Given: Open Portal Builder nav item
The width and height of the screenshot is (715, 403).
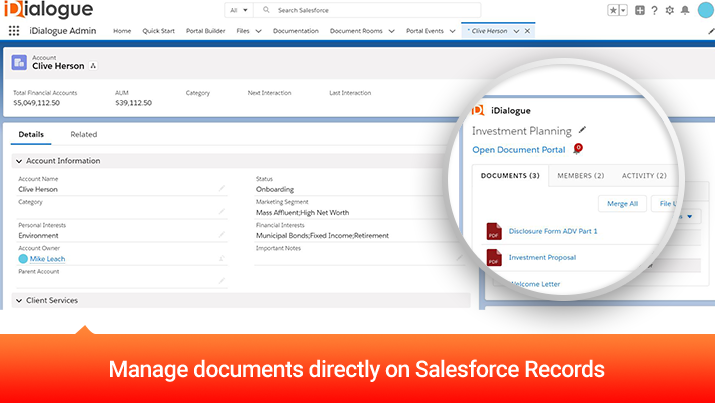Looking at the screenshot, I should click(x=206, y=31).
